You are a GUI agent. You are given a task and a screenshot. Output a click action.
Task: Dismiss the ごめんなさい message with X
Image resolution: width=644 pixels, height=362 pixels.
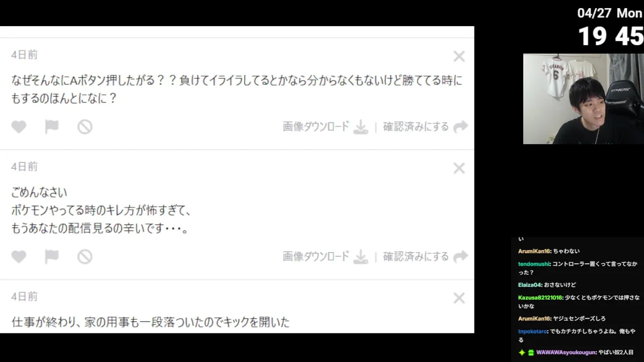click(459, 168)
